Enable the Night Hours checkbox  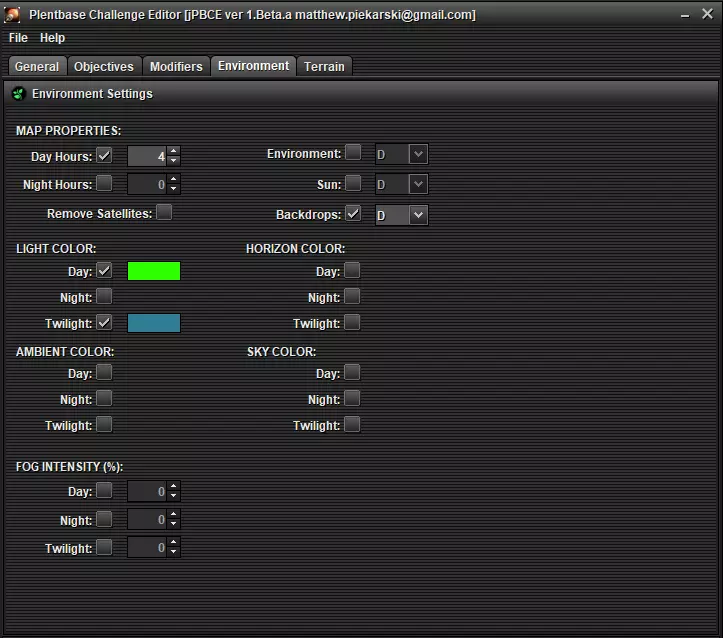pos(104,183)
